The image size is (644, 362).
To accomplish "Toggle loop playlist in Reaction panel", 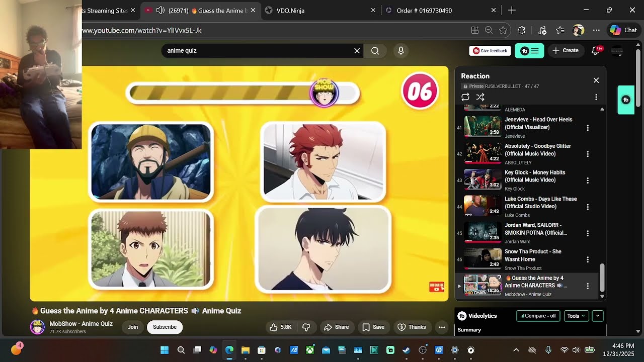I will pyautogui.click(x=465, y=97).
